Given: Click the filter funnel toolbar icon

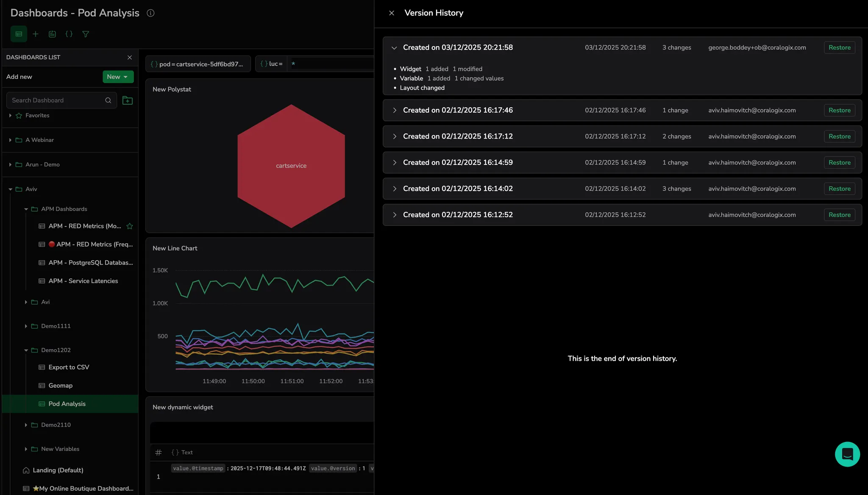Looking at the screenshot, I should click(x=86, y=34).
